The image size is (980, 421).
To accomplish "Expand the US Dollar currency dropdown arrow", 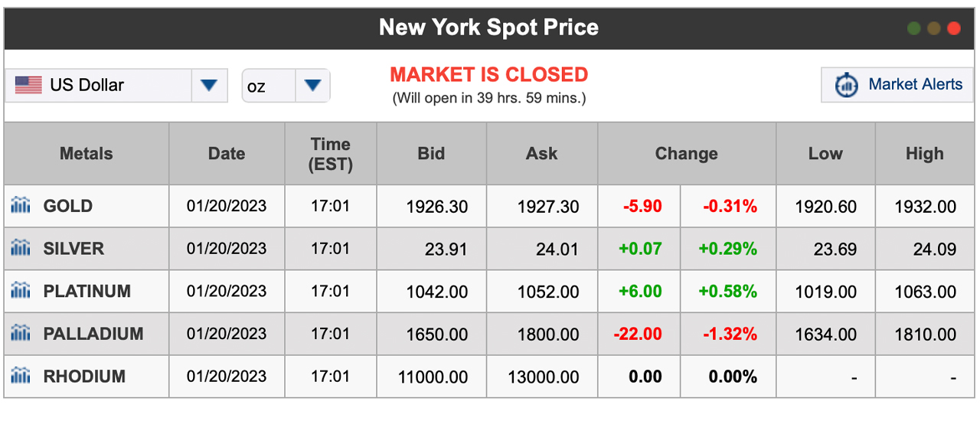I will pos(209,85).
